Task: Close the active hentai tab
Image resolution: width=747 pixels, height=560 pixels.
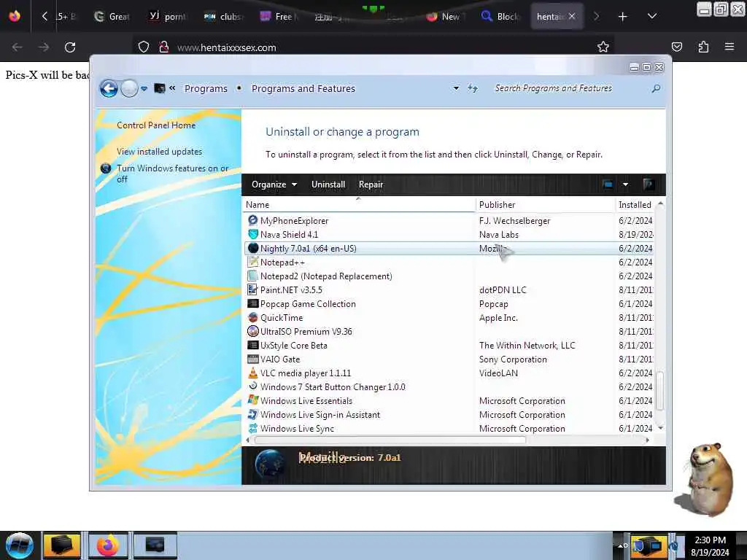Action: (x=572, y=16)
